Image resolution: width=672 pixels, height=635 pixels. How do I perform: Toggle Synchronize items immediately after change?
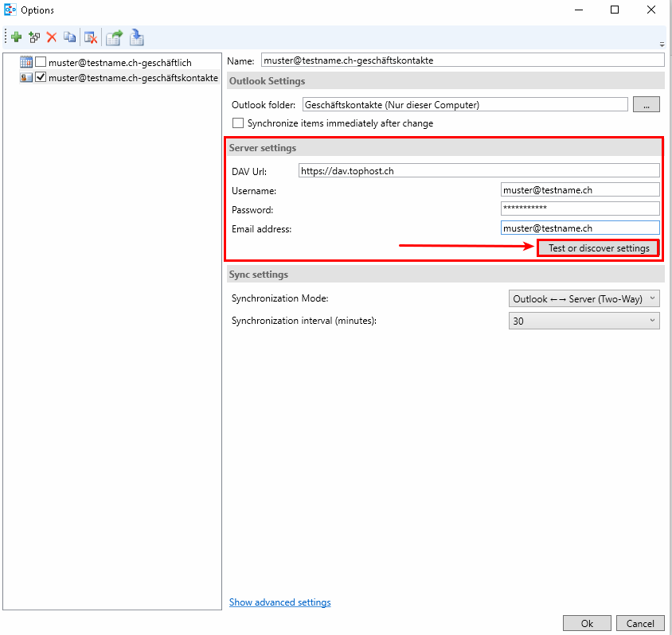click(x=237, y=123)
